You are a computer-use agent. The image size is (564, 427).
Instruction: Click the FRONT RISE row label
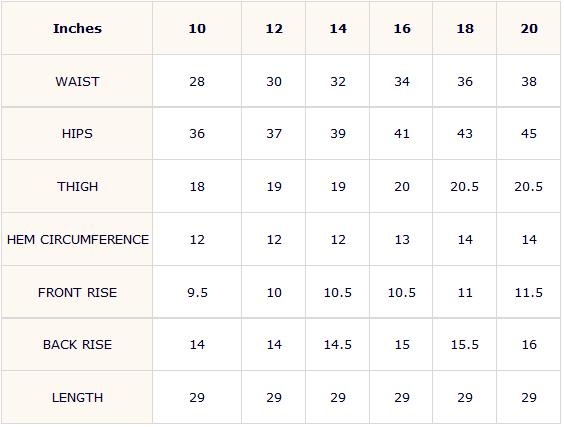click(x=77, y=292)
